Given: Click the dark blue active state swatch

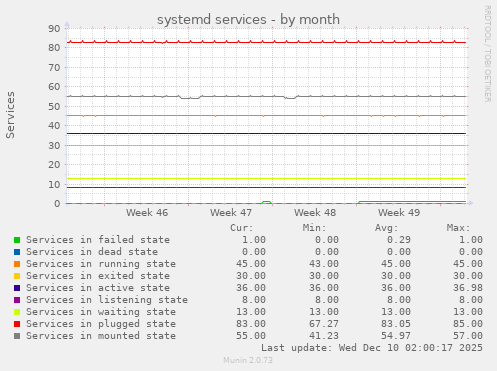Looking at the screenshot, I should [17, 288].
